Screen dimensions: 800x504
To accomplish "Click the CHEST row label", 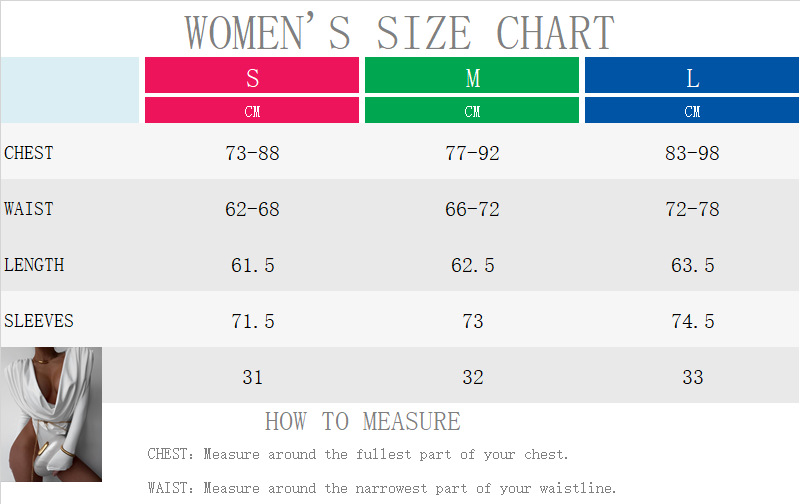I will 29,153.
